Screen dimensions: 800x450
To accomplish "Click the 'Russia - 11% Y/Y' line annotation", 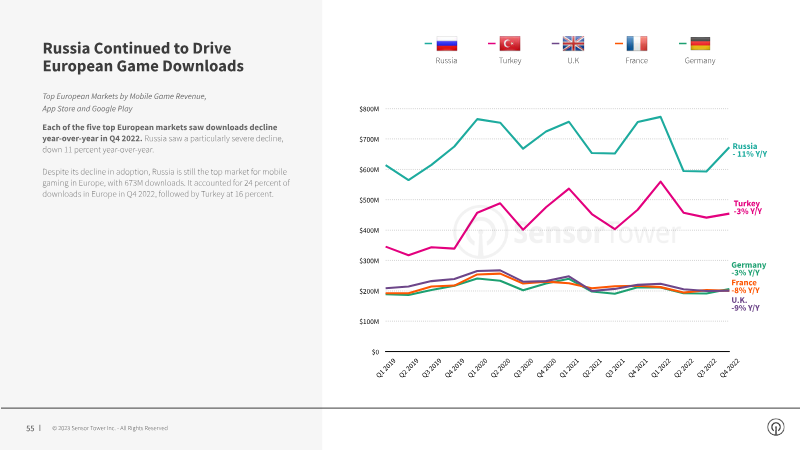I will click(749, 150).
